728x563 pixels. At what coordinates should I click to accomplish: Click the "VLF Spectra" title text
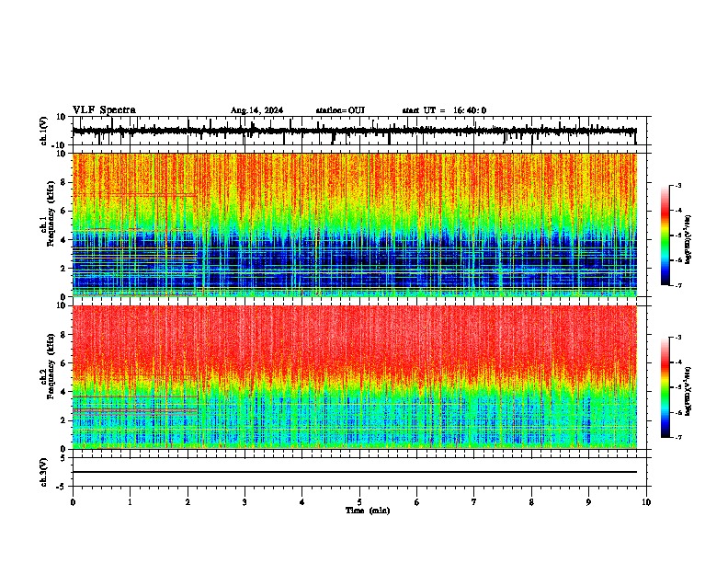(x=104, y=110)
